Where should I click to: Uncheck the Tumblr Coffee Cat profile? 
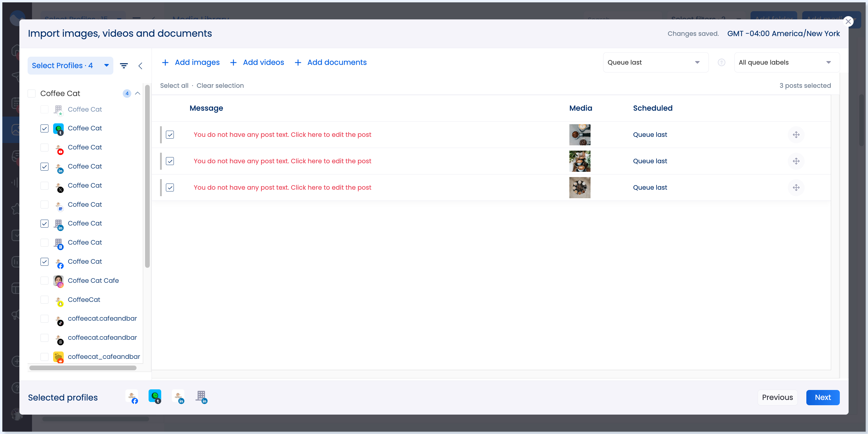44,128
